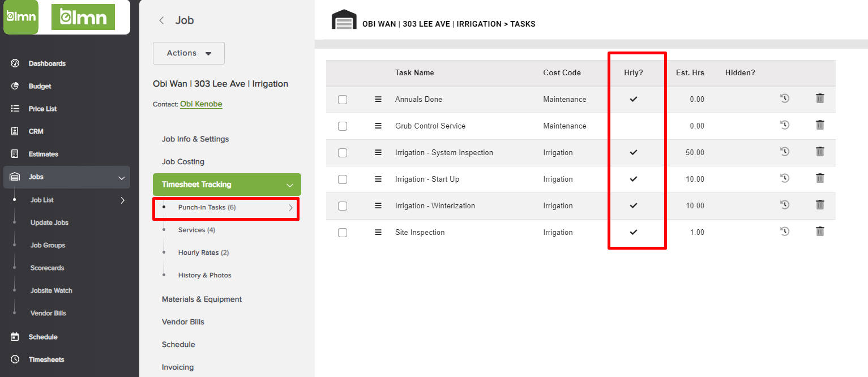Delete the Irrigation - System Inspection task
Viewport: 868px width, 377px height.
(x=820, y=152)
